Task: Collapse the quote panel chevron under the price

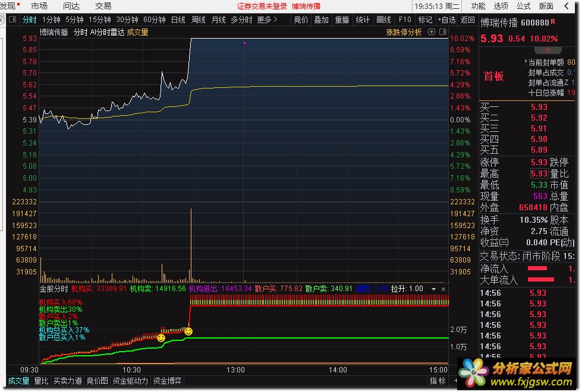Action: point(548,50)
